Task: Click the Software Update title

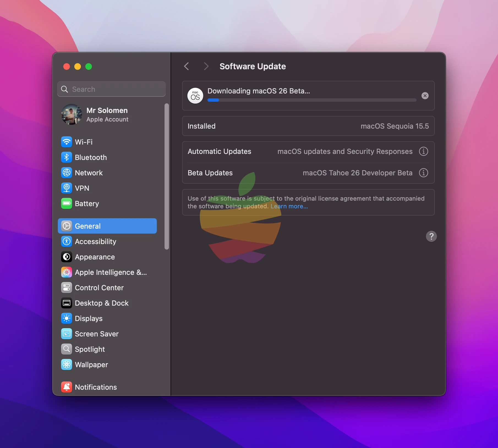Action: tap(253, 66)
